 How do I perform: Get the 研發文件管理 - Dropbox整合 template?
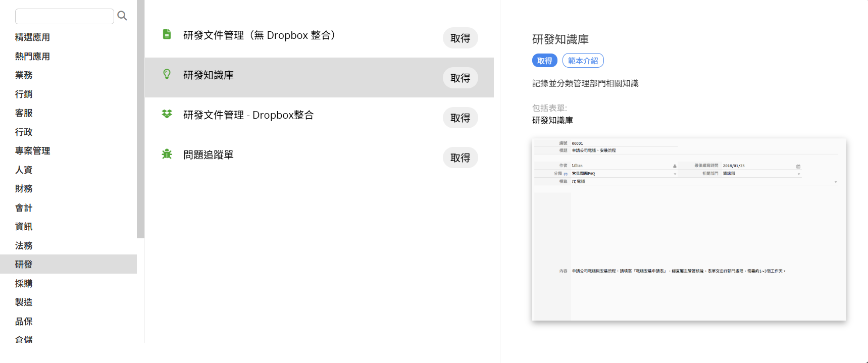point(460,118)
